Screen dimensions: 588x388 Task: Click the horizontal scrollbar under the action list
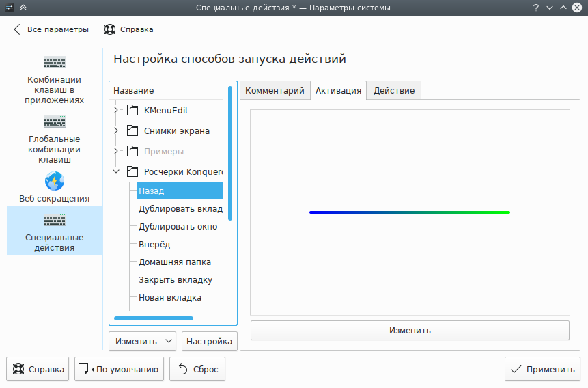tap(154, 318)
